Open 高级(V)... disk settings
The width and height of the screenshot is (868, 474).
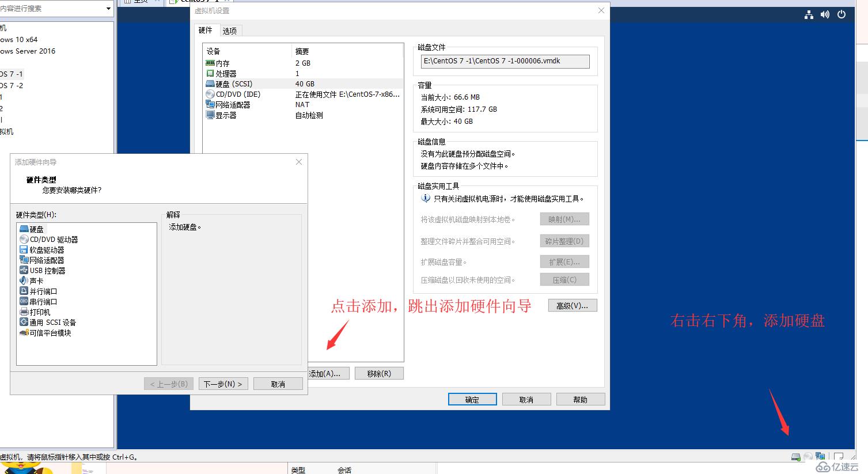[573, 306]
